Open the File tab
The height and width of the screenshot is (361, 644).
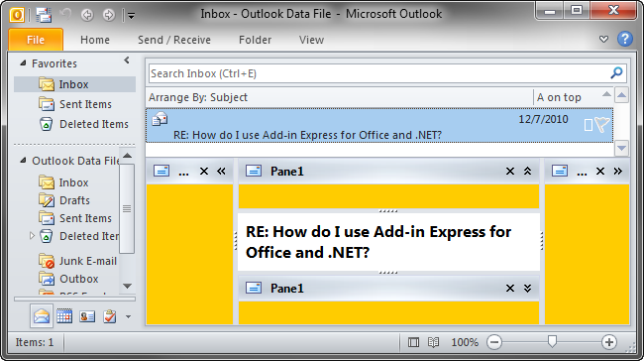coord(36,40)
